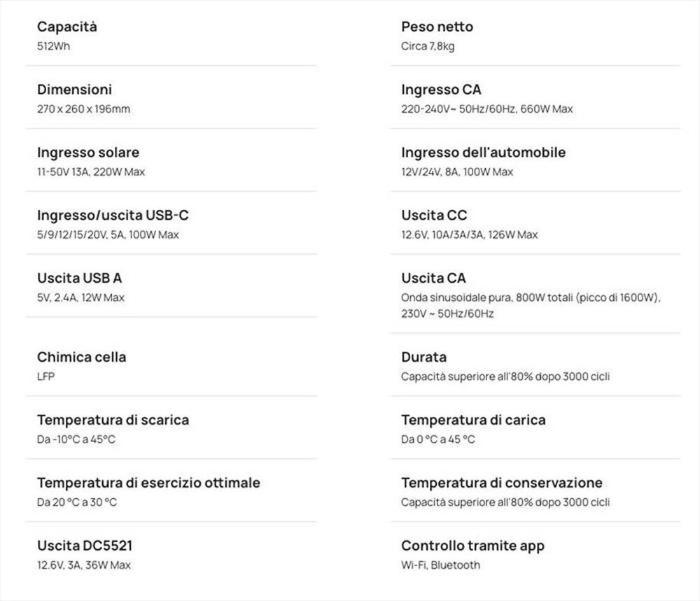Click the Ingresso dell'automobile heading
Image resolution: width=700 pixels, height=601 pixels.
click(483, 153)
